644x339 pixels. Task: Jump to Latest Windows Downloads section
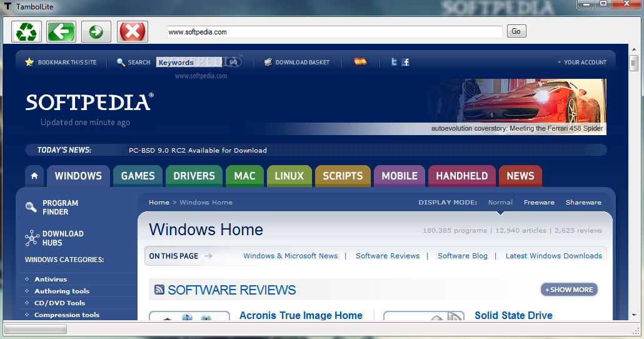coord(553,256)
